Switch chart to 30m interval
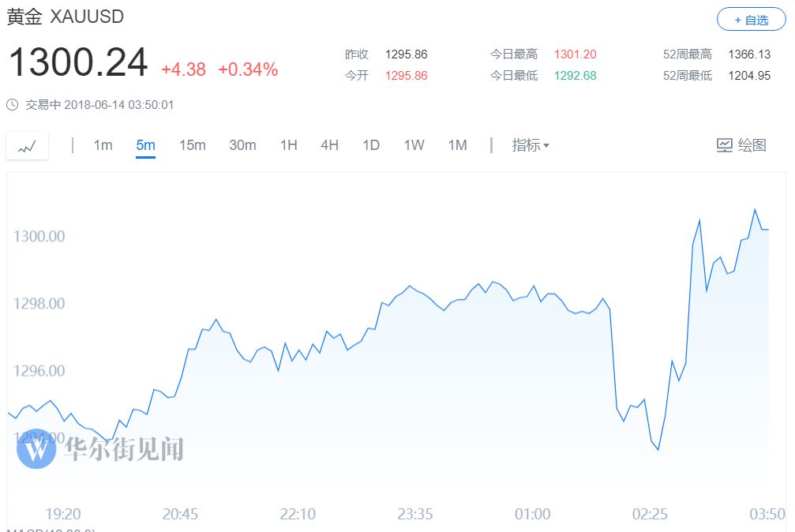The height and width of the screenshot is (532, 795). click(x=242, y=145)
